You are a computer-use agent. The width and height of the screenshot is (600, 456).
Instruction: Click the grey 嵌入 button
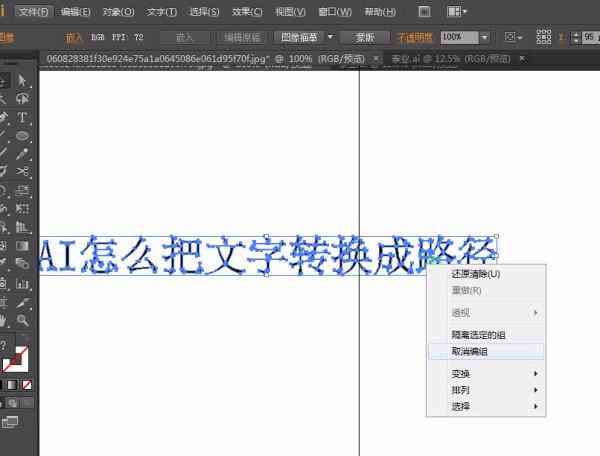tap(184, 37)
